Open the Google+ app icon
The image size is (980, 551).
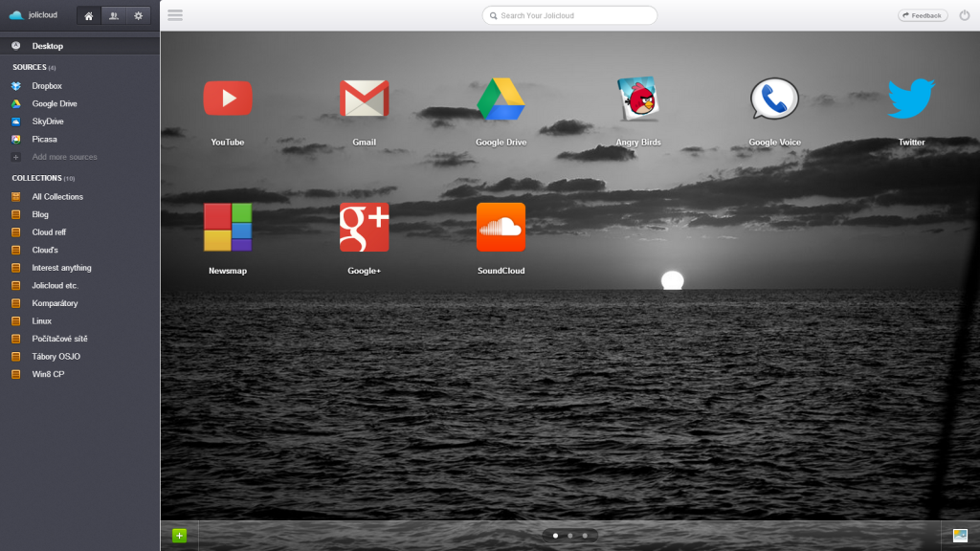[364, 227]
